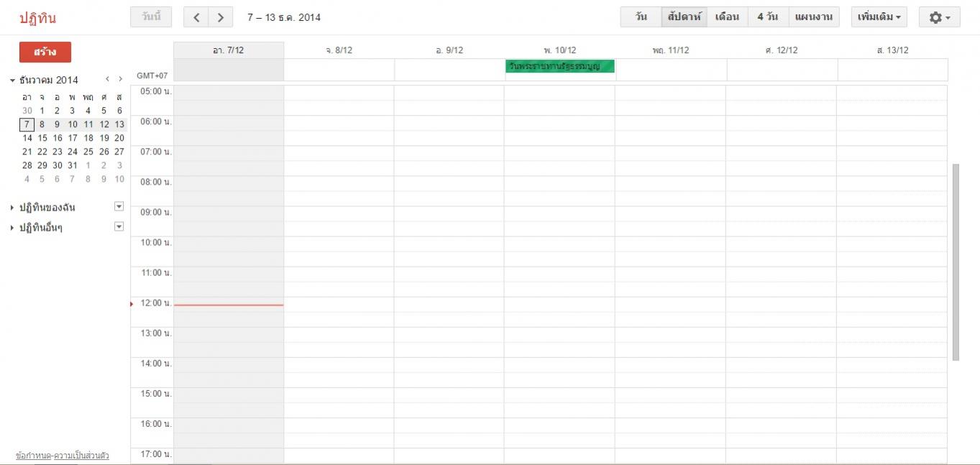
Task: Open dropdown menu for ปฏิทินอื่นๆ
Action: (x=119, y=226)
